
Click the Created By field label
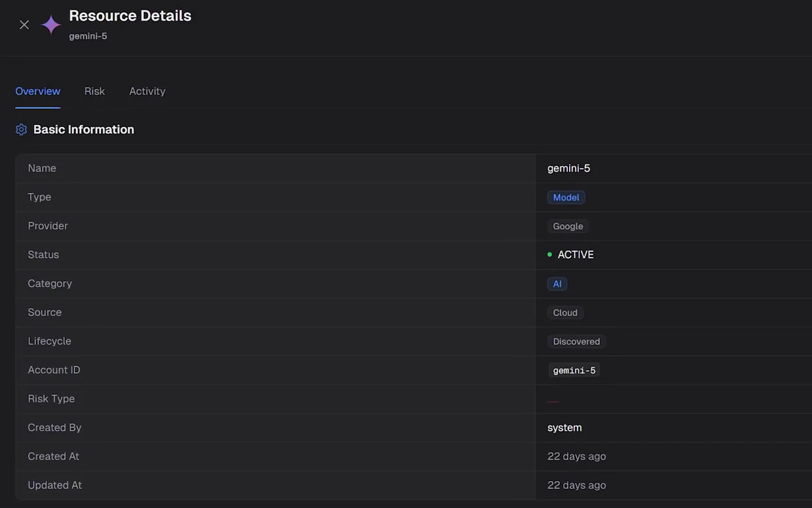click(54, 428)
